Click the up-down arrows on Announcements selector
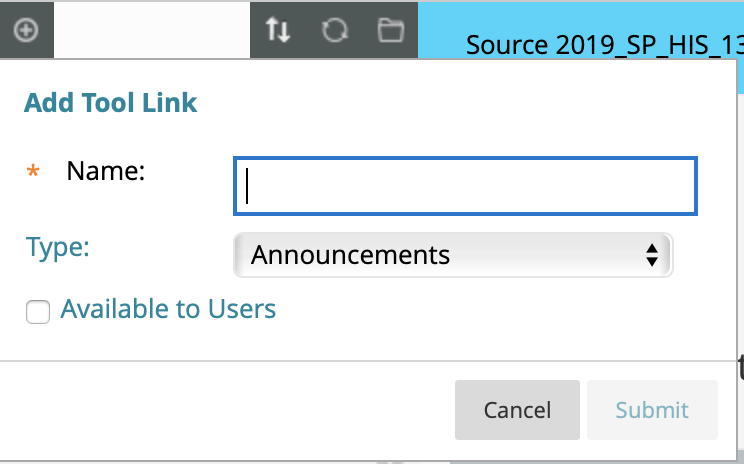The image size is (744, 464). 652,255
